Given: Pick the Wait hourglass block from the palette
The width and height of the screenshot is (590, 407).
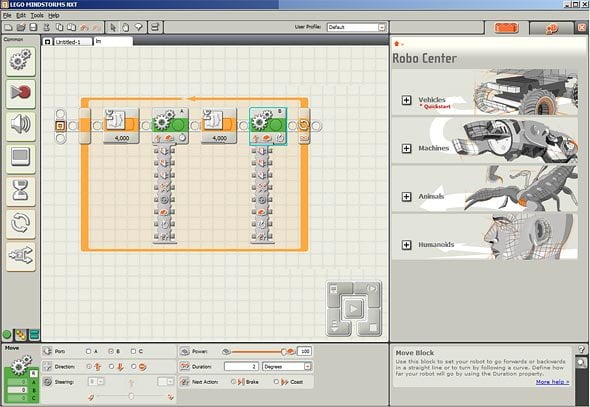Looking at the screenshot, I should [x=21, y=191].
